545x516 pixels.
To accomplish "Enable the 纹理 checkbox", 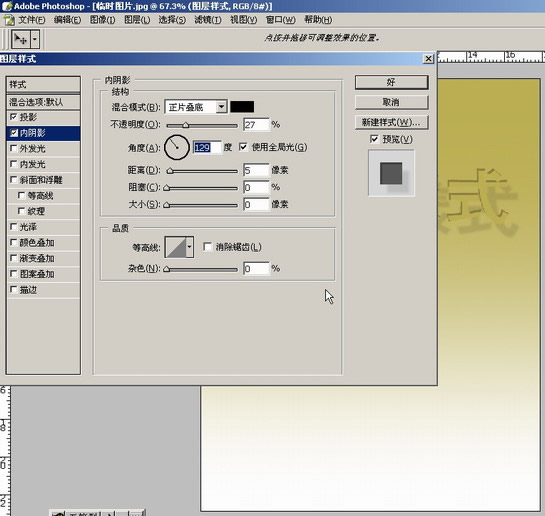I will [22, 211].
